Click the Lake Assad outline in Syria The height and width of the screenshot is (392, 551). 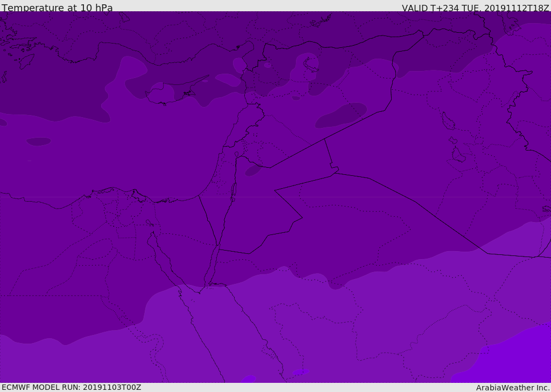(310, 64)
